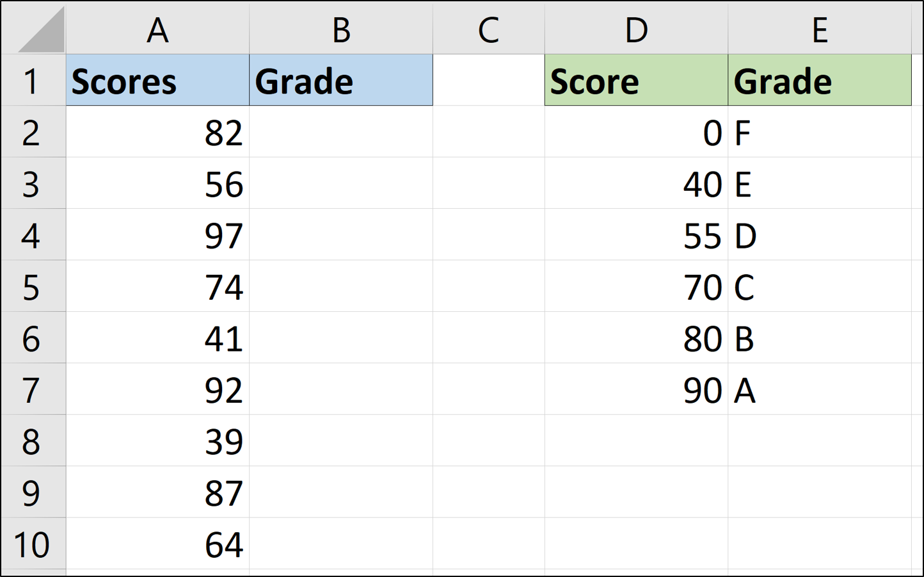Select the cell containing score 97
Screen dimensions: 924x577
tap(157, 235)
